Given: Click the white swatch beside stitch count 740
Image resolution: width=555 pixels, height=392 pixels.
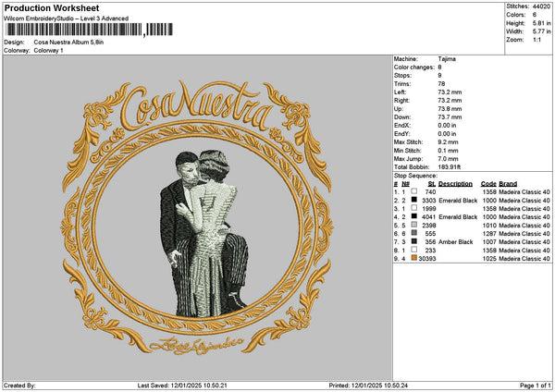Looking at the screenshot, I should click(413, 191).
